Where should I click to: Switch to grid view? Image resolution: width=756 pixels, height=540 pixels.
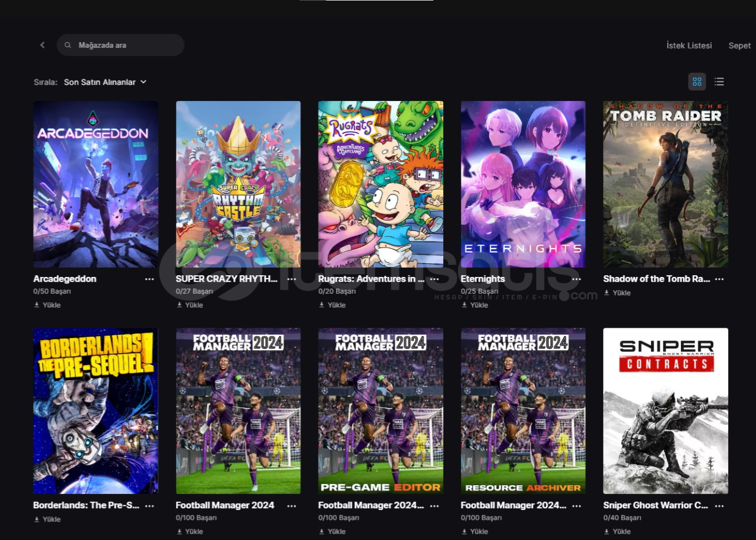tap(697, 82)
